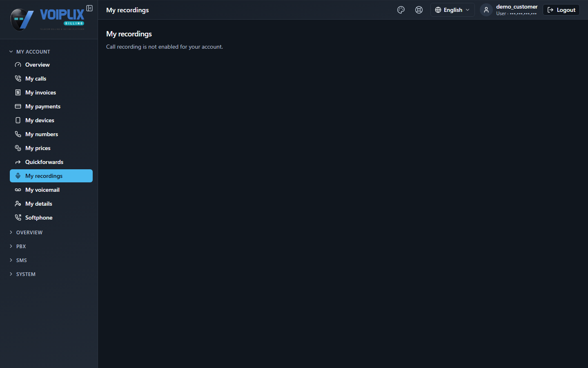Select My recordings in the sidebar
This screenshot has height=368, width=588.
(51, 176)
